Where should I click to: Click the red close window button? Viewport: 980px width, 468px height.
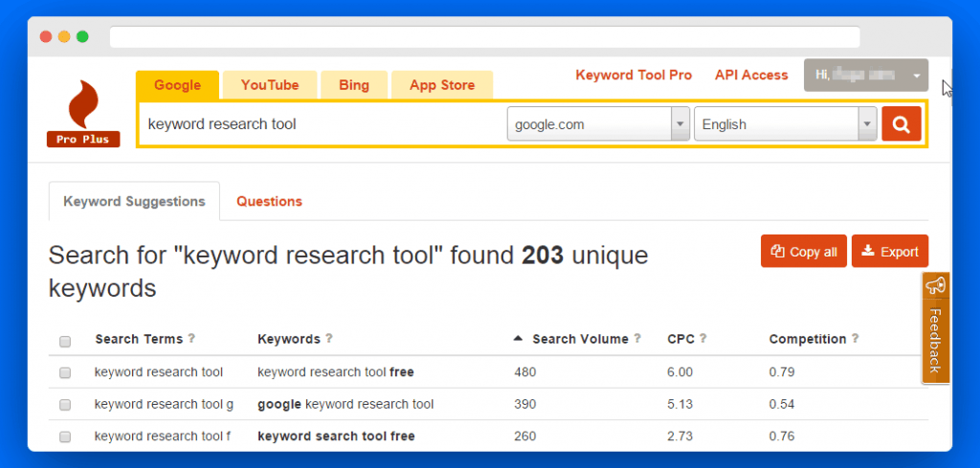[46, 37]
